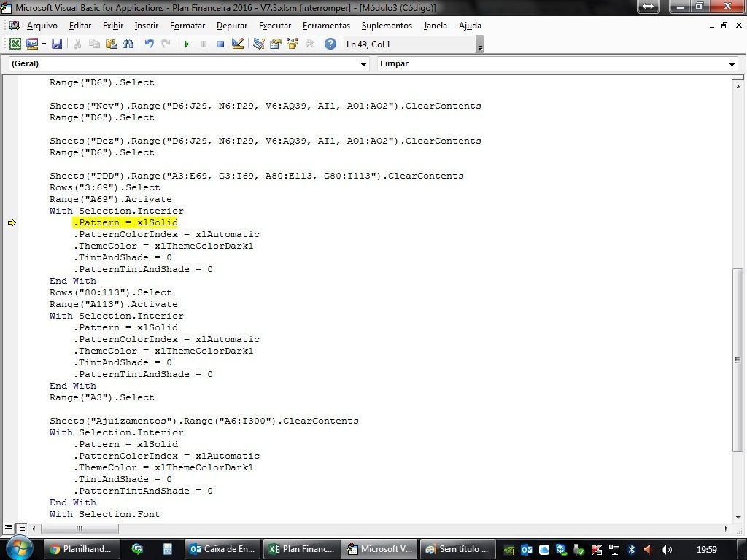Click horizontal scrollbar left arrow
The image size is (747, 560).
click(x=34, y=529)
